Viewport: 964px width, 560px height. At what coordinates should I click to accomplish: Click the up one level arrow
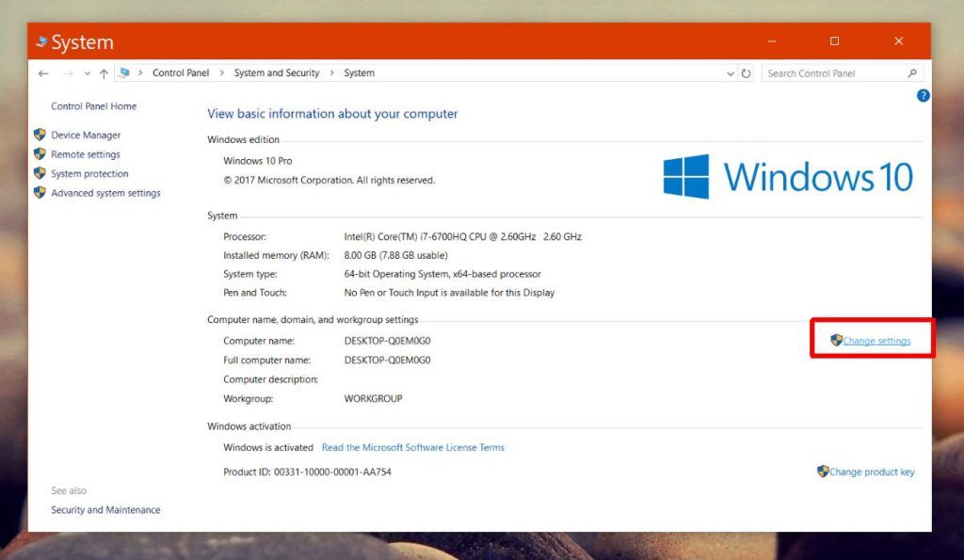[102, 72]
